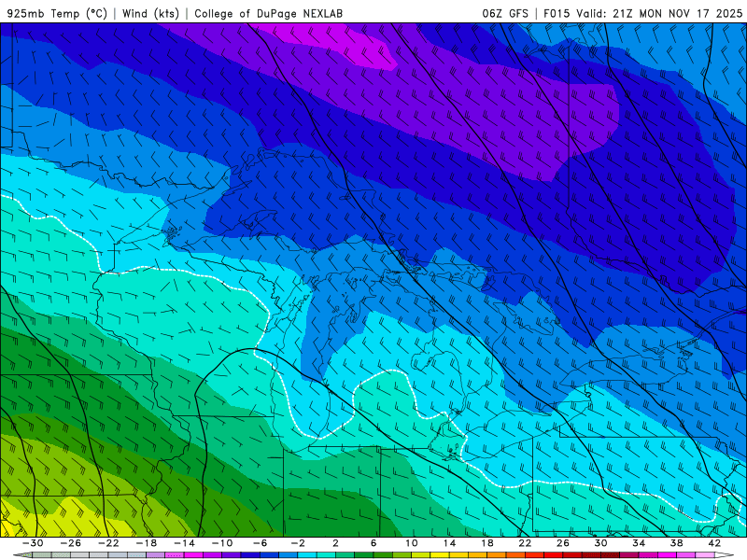Select the -26 label on the color scale
The image size is (747, 560).
[71, 543]
